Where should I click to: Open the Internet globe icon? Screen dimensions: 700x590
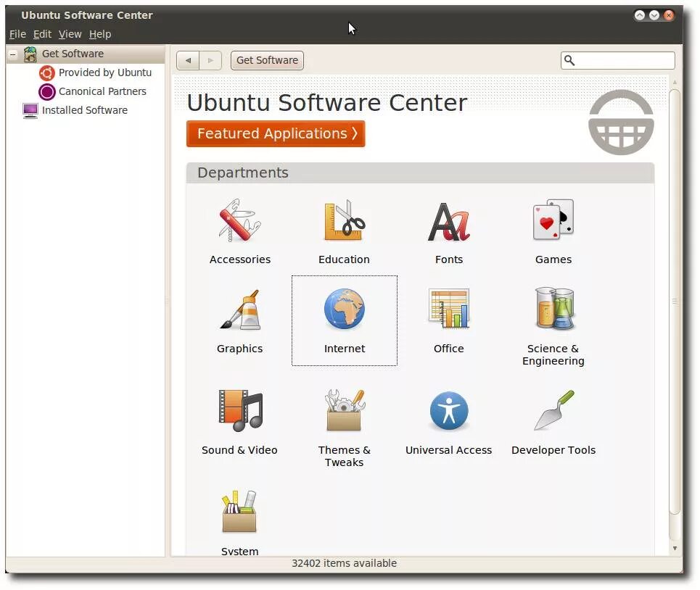(x=344, y=309)
